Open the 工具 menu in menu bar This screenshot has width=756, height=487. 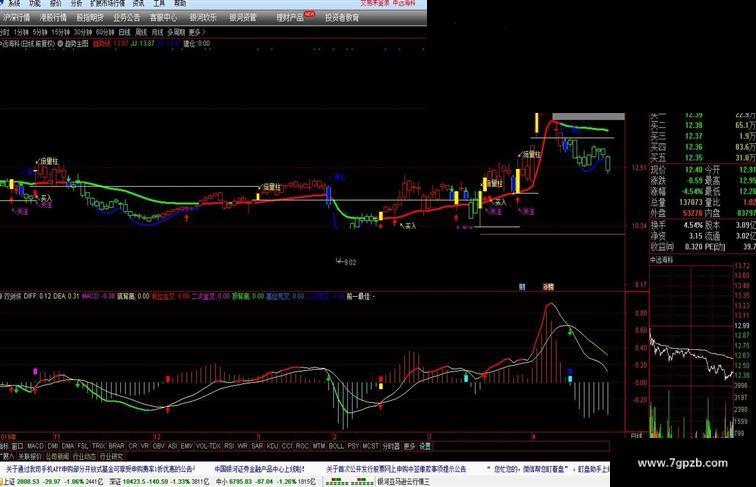point(159,3)
